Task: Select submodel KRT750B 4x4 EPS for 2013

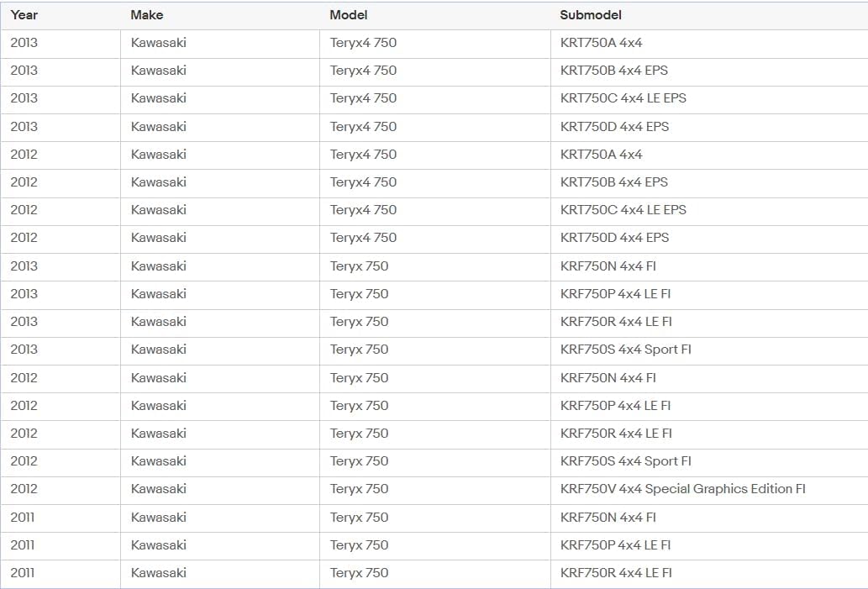Action: pyautogui.click(x=614, y=71)
